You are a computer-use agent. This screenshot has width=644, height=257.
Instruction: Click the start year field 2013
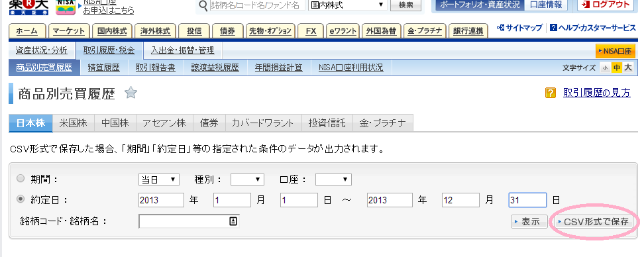[x=161, y=200]
